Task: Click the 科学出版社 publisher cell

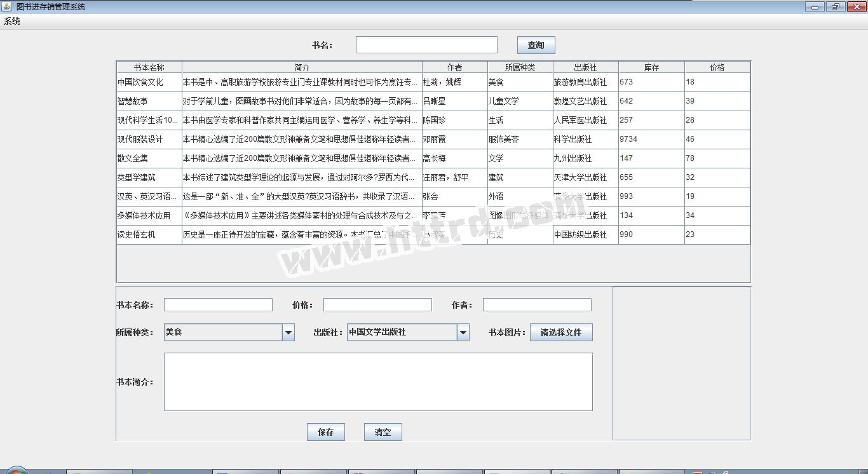Action: (586, 139)
